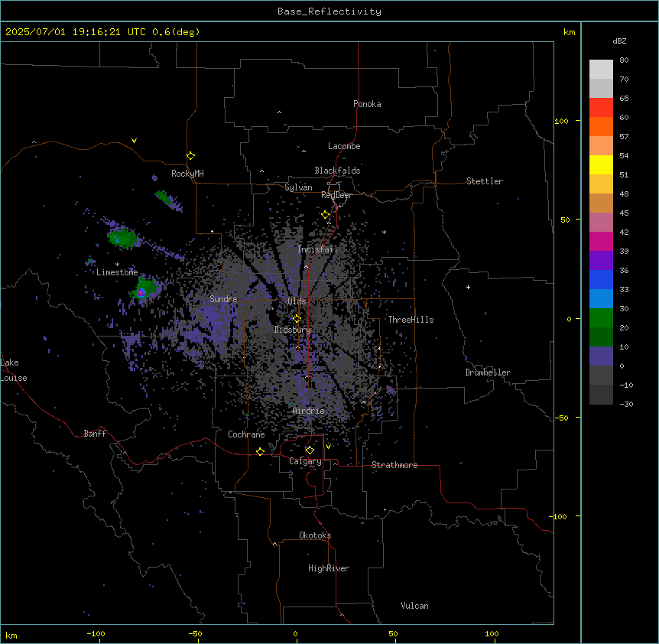Click the Cochrane town label
The width and height of the screenshot is (659, 644).
coord(246,434)
